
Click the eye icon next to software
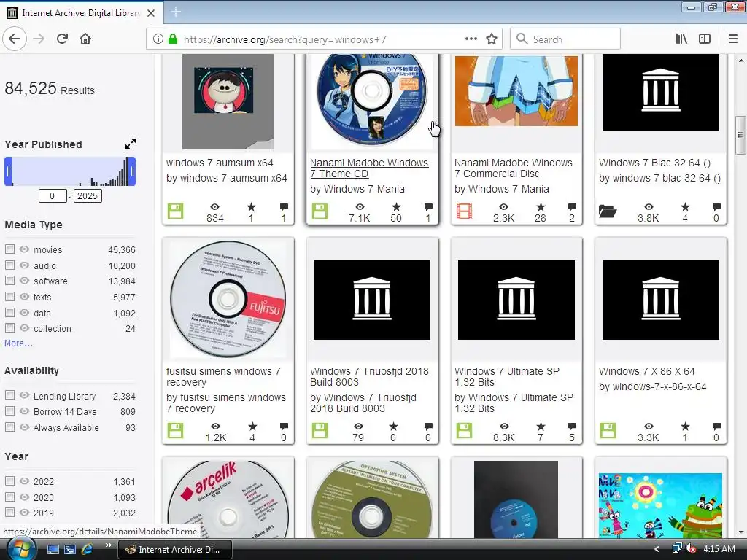24,281
